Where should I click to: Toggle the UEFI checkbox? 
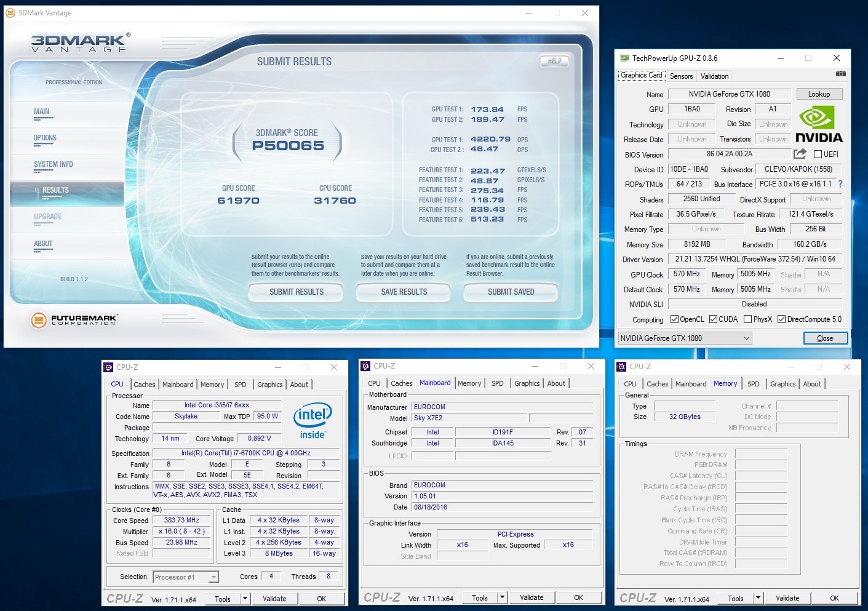pos(818,154)
